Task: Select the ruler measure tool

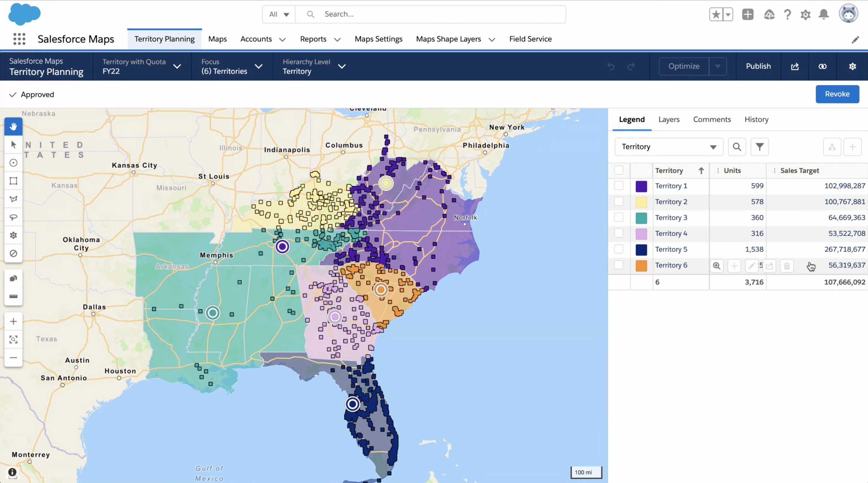Action: pyautogui.click(x=13, y=296)
